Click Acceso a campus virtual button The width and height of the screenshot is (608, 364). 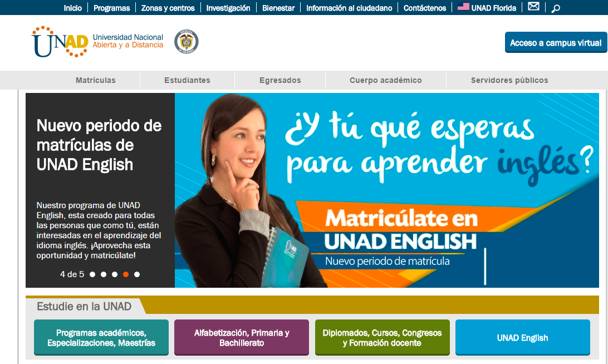556,43
